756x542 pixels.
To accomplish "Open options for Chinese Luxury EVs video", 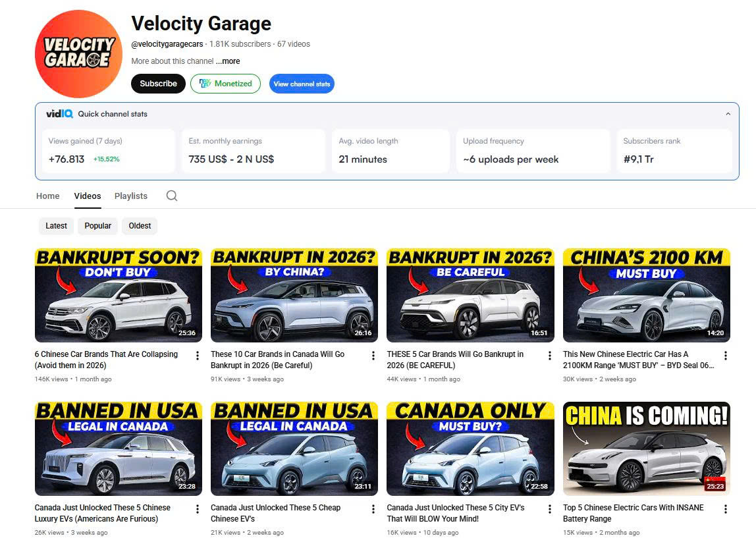I will [198, 509].
